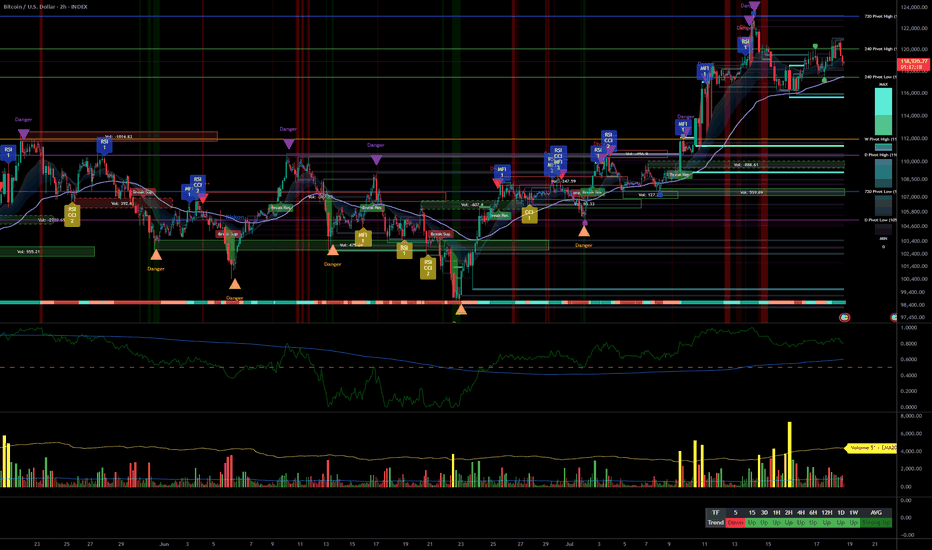Click the 8,000.00 volume axis label
Viewport: 932px width, 550px height.
coord(911,416)
